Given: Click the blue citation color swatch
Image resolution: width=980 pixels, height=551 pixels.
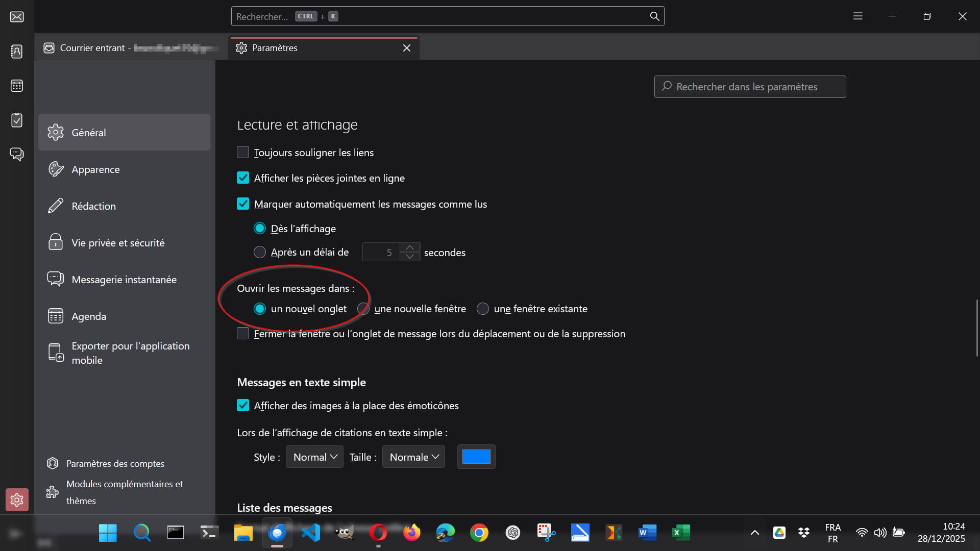Looking at the screenshot, I should (x=476, y=457).
